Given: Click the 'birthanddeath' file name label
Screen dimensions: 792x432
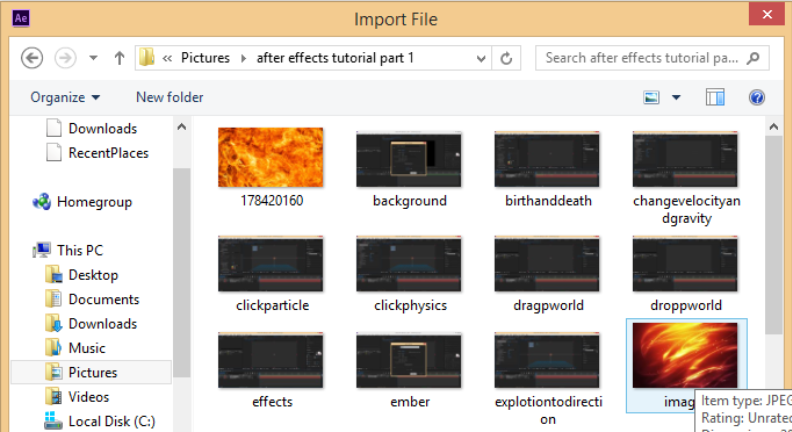Looking at the screenshot, I should coord(548,201).
